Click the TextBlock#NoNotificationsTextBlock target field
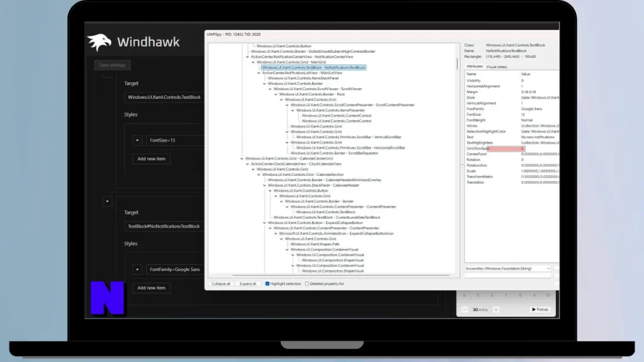644x362 pixels. point(164,226)
